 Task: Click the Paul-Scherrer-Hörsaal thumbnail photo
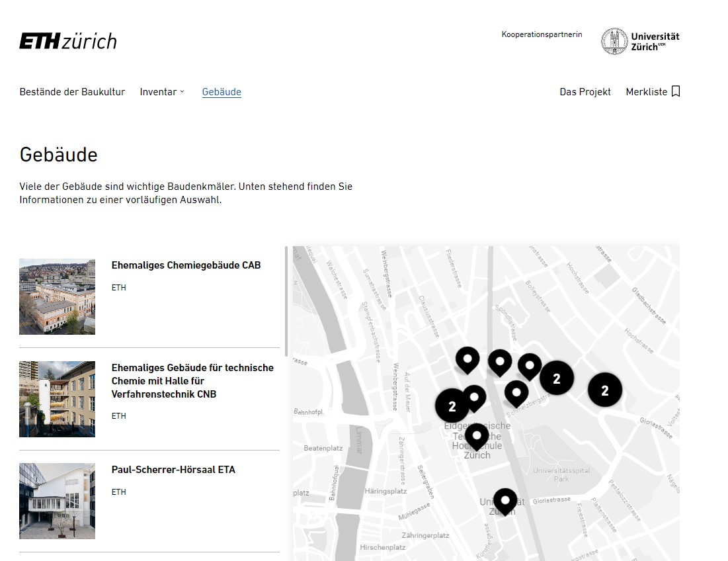tap(58, 501)
